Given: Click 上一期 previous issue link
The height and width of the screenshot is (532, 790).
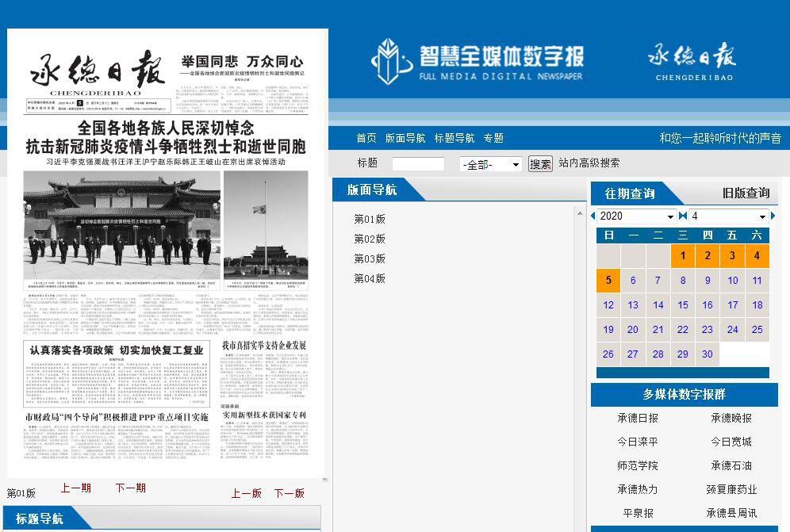Looking at the screenshot, I should point(76,488).
